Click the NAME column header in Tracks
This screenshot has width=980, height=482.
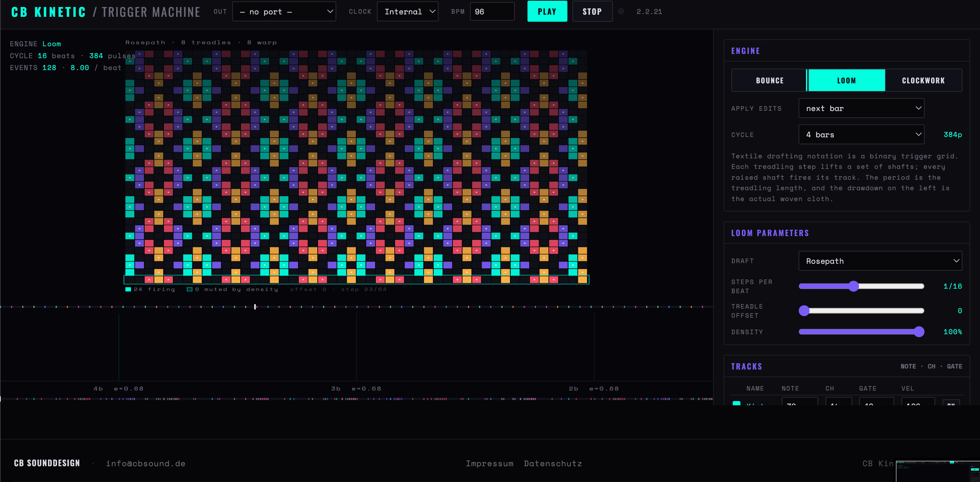click(755, 388)
